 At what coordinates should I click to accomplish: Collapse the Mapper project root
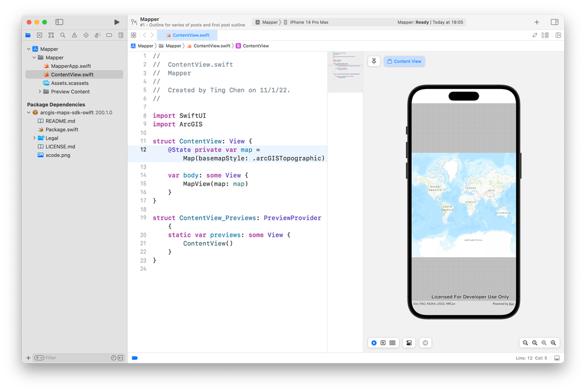(x=29, y=49)
